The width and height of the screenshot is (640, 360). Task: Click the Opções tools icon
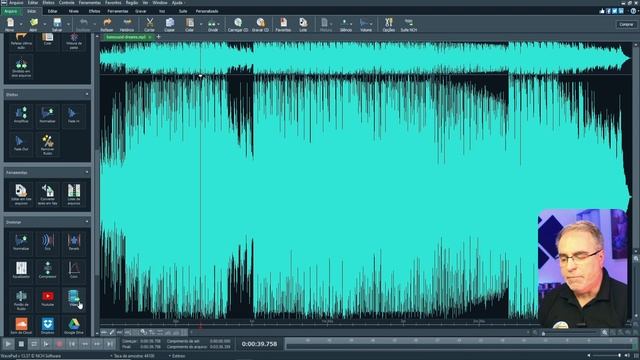pos(389,23)
